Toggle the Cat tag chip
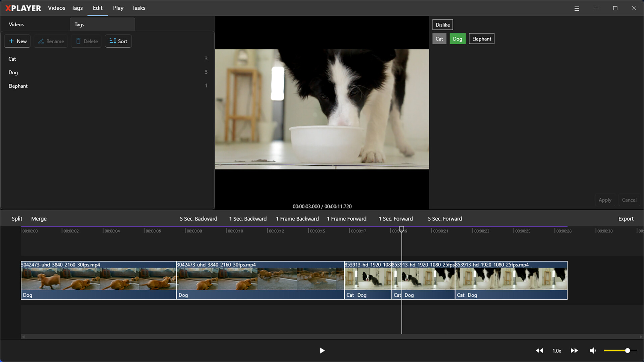644x362 pixels. [x=439, y=39]
